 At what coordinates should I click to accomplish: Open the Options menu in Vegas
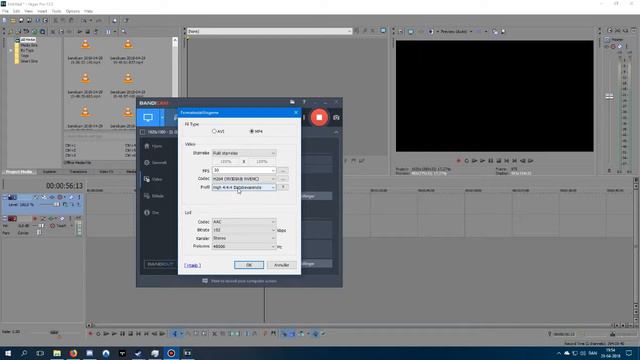tap(73, 11)
